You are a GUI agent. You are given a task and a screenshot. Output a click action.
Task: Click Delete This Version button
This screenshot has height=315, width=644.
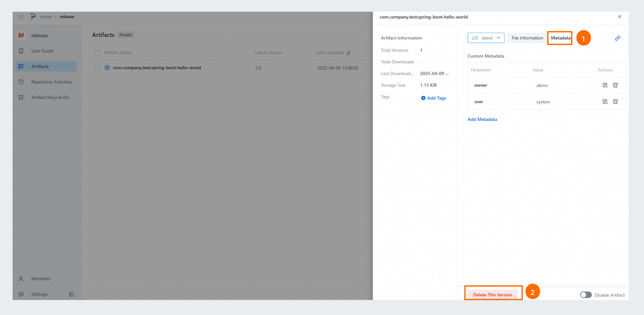click(492, 295)
